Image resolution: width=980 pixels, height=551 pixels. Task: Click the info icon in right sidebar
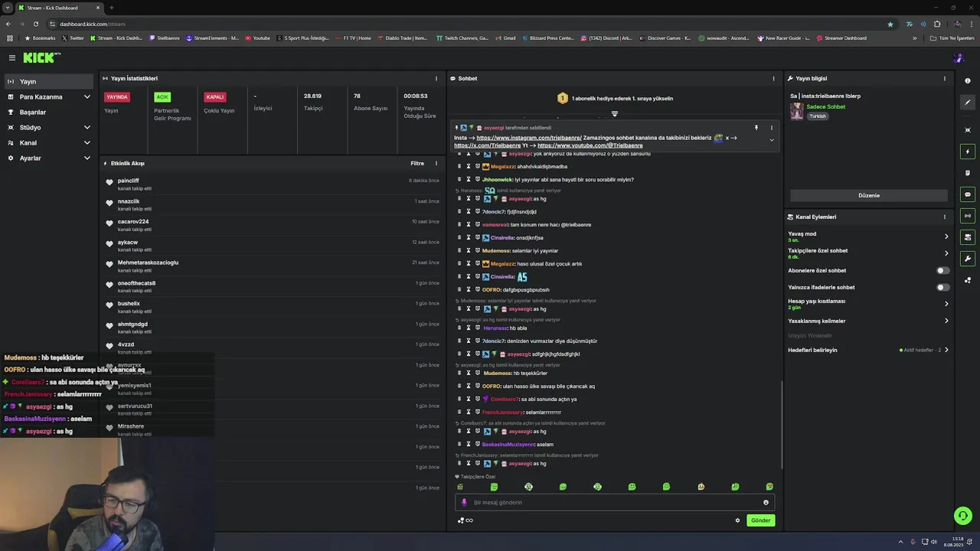click(x=968, y=81)
